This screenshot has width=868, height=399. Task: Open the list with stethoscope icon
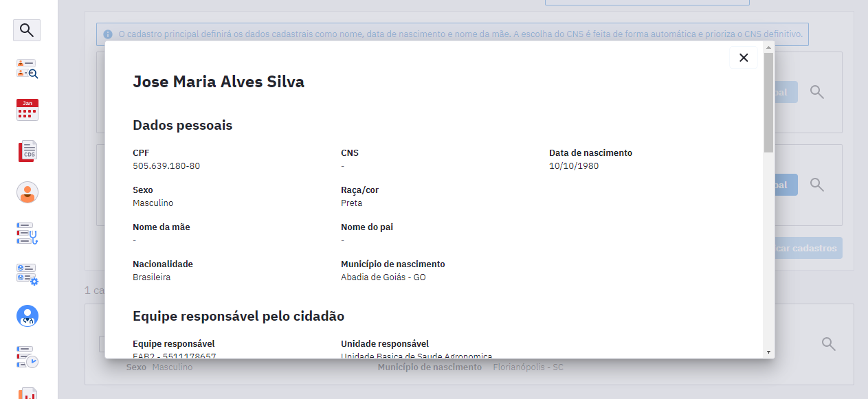[27, 233]
